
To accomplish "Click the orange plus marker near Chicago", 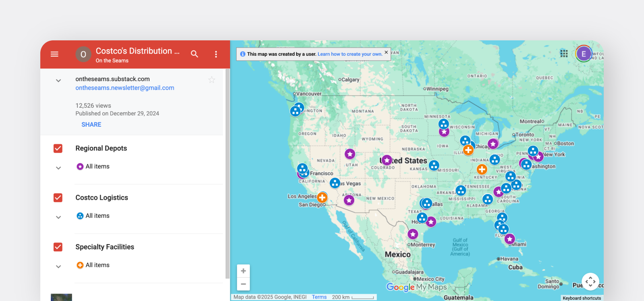I will 468,150.
